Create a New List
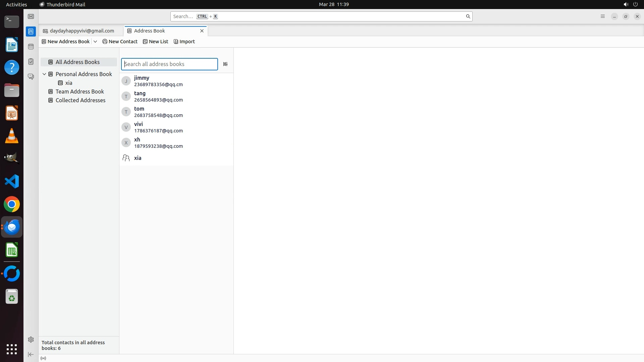The height and width of the screenshot is (362, 644). [x=155, y=42]
